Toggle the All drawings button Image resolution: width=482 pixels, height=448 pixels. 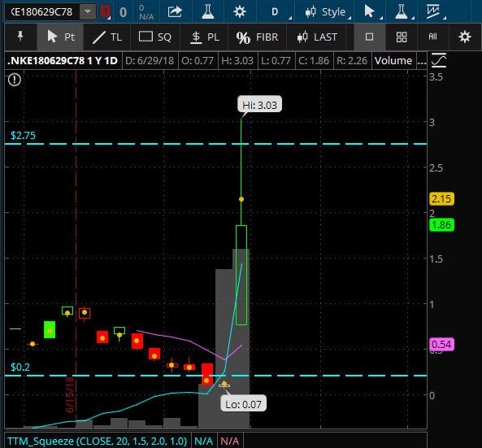point(432,37)
